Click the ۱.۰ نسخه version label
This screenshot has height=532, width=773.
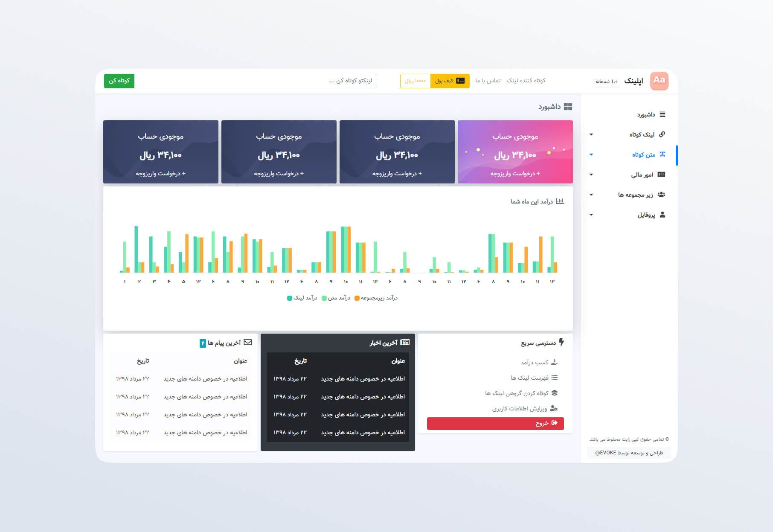click(x=607, y=81)
